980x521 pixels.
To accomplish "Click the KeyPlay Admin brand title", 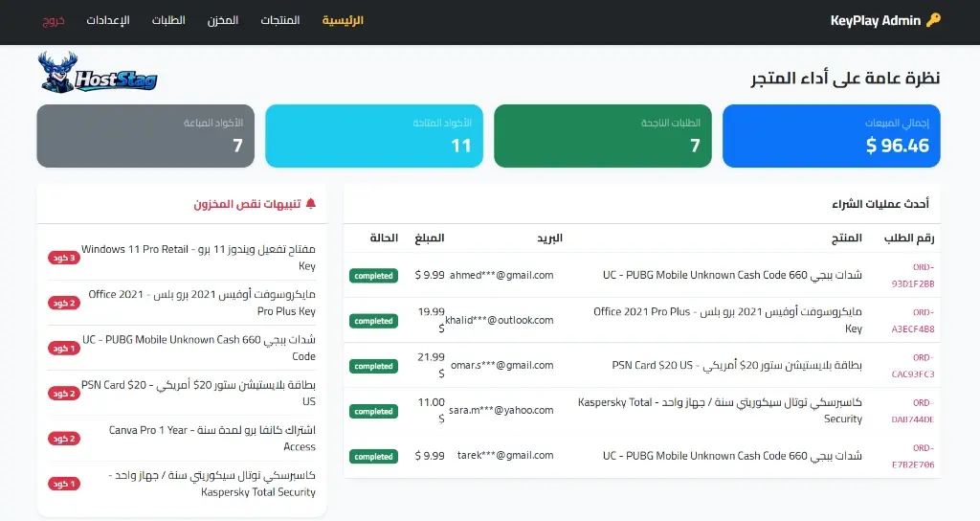I will pyautogui.click(x=875, y=21).
